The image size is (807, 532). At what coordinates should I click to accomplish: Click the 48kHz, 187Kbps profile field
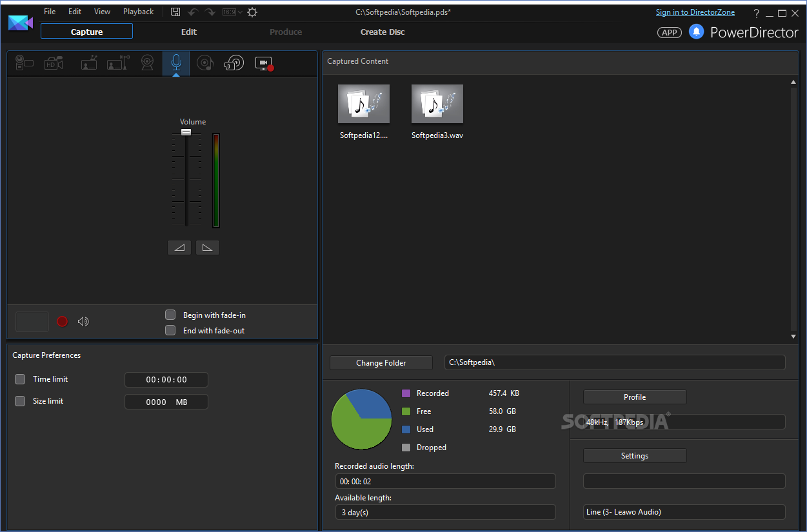(x=684, y=422)
